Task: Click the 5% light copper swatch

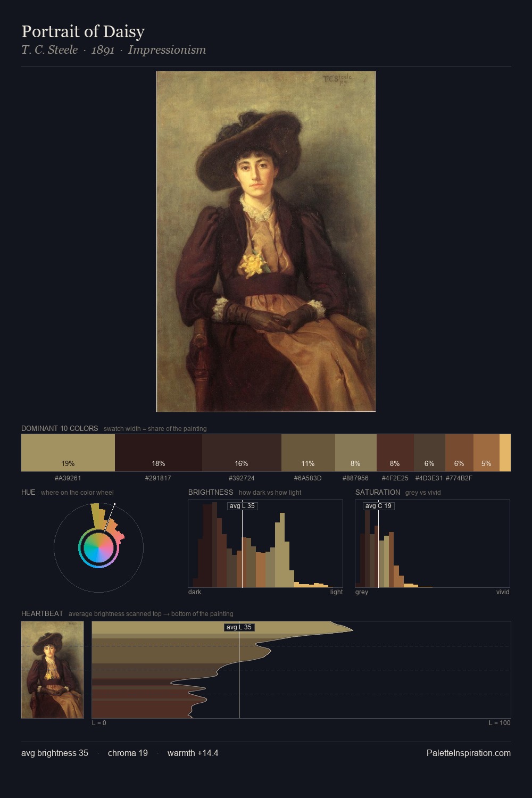Action: 486,453
